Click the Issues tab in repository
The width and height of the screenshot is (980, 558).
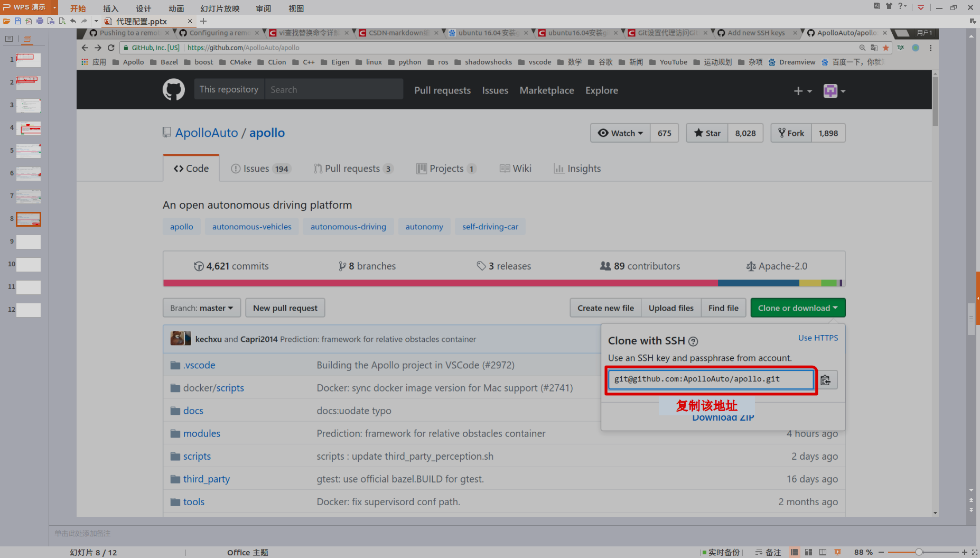[260, 169]
